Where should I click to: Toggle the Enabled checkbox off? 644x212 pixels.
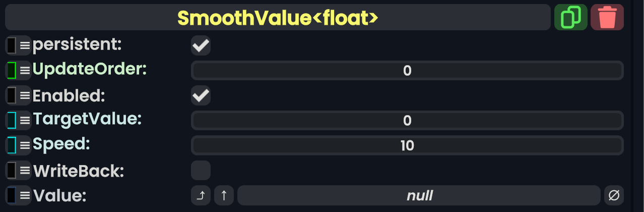[x=201, y=95]
